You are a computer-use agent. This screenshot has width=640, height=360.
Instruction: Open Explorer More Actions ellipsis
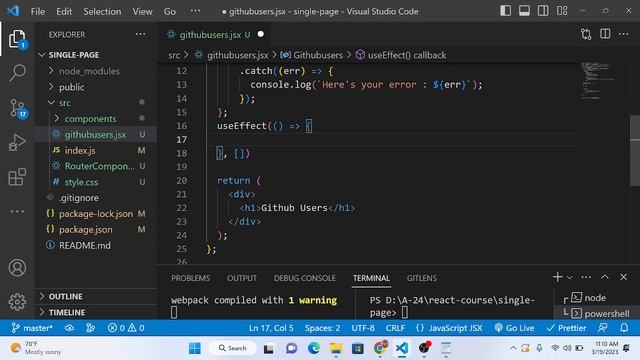point(140,34)
